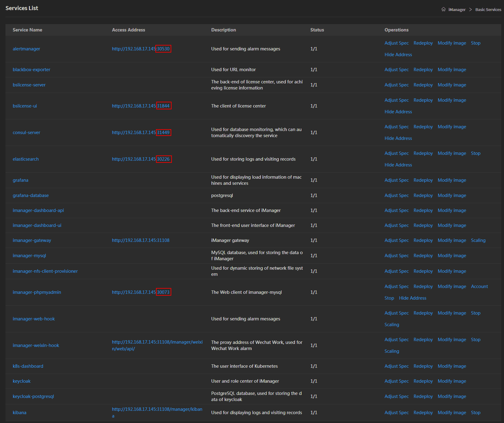Stop the kibana service
The height and width of the screenshot is (423, 504).
point(475,413)
